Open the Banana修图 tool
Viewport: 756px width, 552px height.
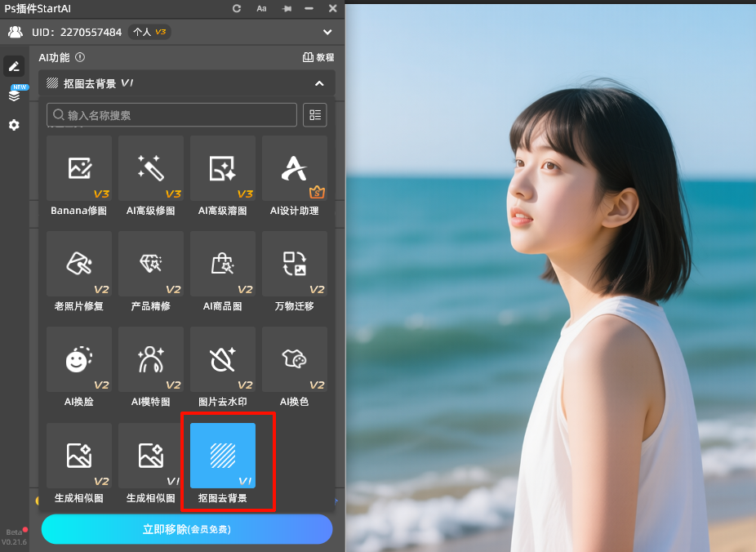[79, 169]
